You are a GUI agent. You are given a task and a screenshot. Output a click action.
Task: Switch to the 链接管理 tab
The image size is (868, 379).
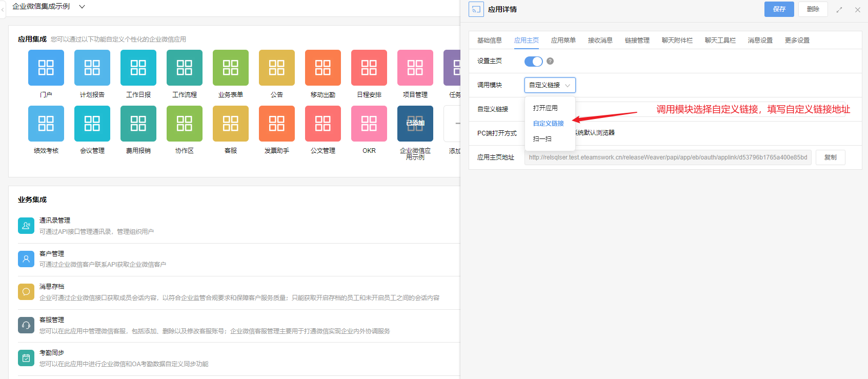[x=637, y=41]
